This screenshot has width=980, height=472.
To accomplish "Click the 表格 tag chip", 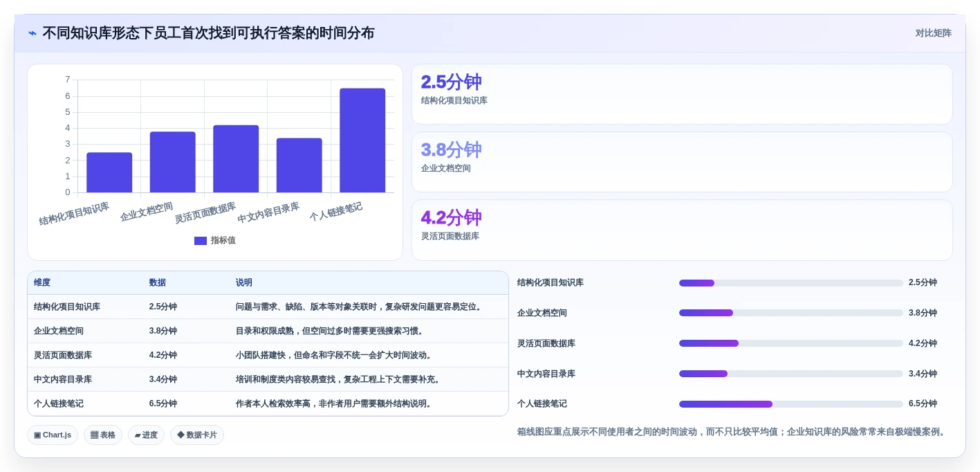I will coord(103,435).
